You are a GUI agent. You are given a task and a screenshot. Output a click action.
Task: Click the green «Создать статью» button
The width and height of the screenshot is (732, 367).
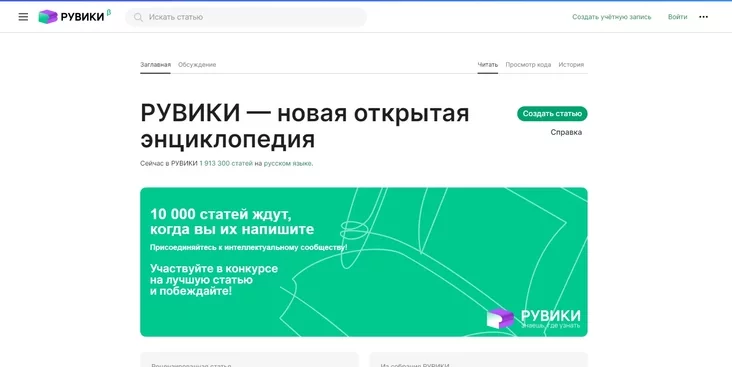click(x=552, y=113)
